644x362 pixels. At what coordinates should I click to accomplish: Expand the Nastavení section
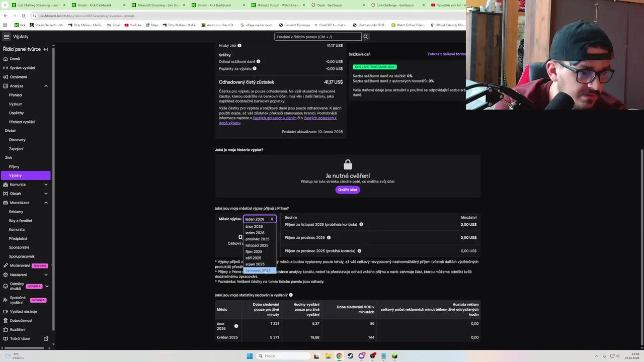point(46,275)
